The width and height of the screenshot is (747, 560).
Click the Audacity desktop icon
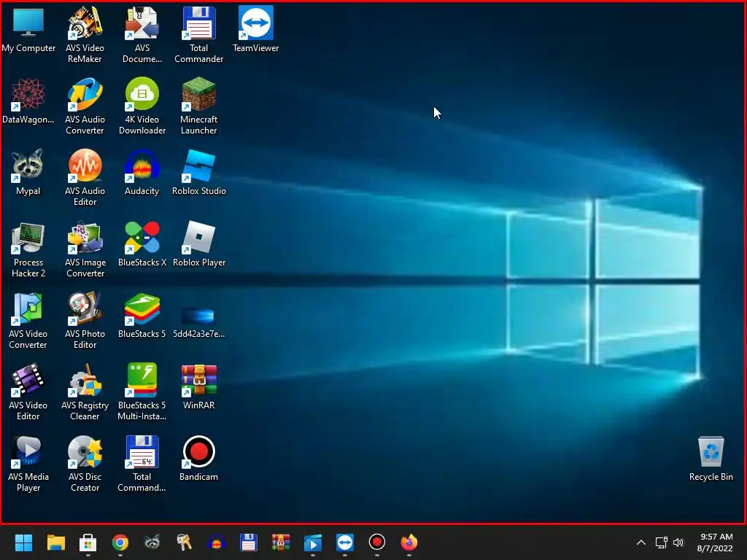(142, 172)
